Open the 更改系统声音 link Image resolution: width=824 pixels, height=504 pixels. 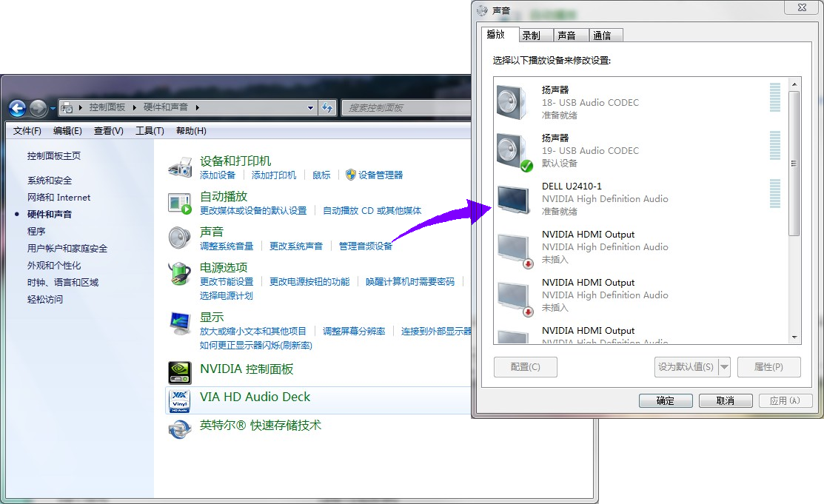pyautogui.click(x=296, y=246)
